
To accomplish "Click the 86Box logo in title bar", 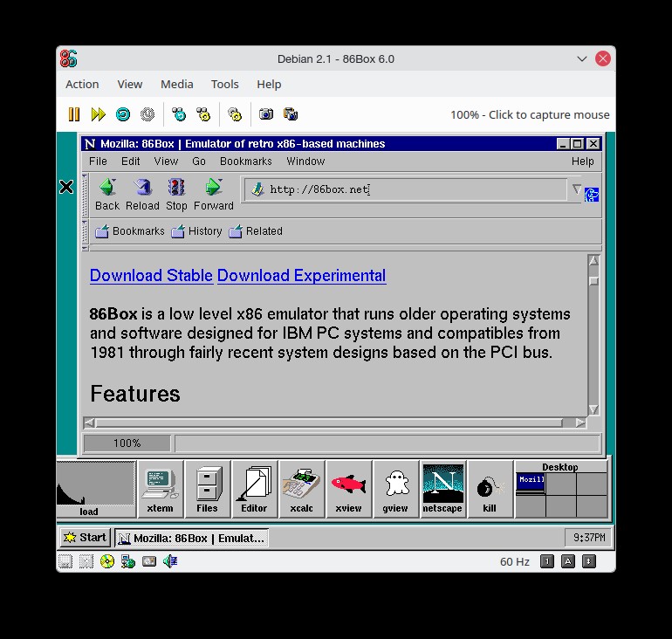I will tap(69, 58).
